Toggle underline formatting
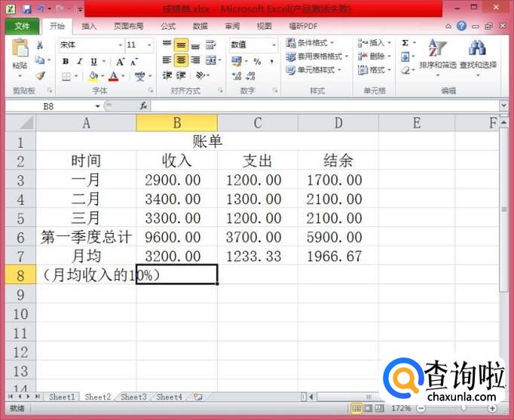The width and height of the screenshot is (514, 420). tap(93, 61)
